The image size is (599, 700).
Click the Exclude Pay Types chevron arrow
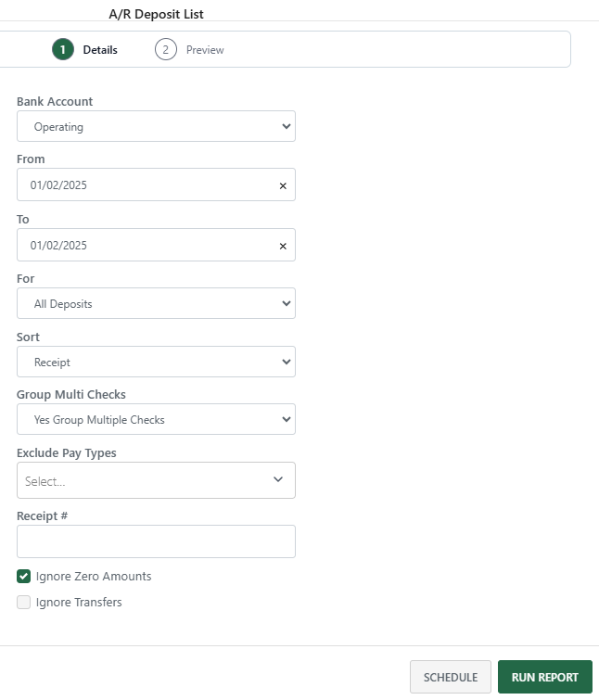278,479
